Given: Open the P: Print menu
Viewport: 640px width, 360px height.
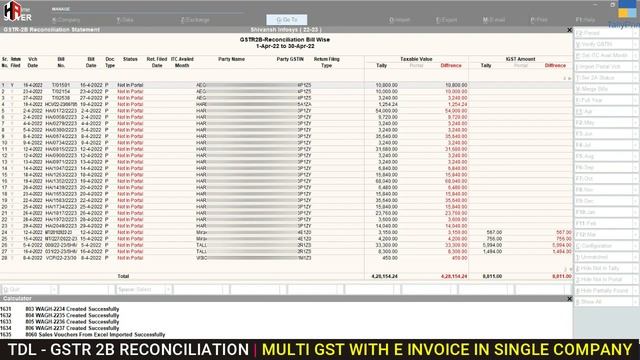Looking at the screenshot, I should click(x=539, y=20).
